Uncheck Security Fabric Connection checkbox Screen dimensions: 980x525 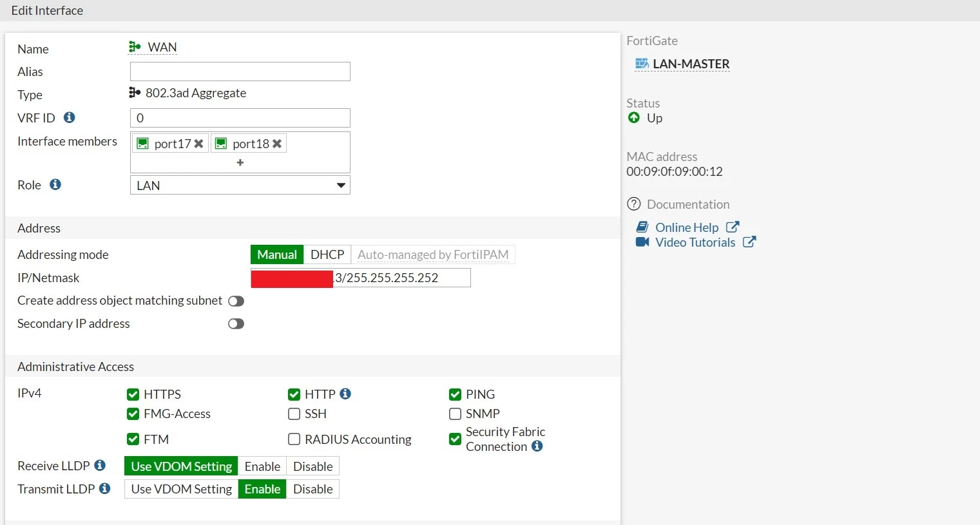point(456,439)
